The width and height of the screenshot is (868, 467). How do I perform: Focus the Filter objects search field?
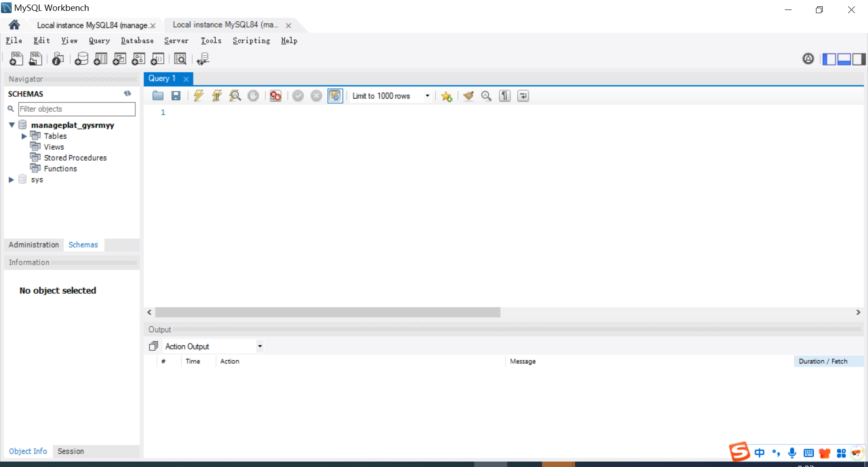coord(77,109)
